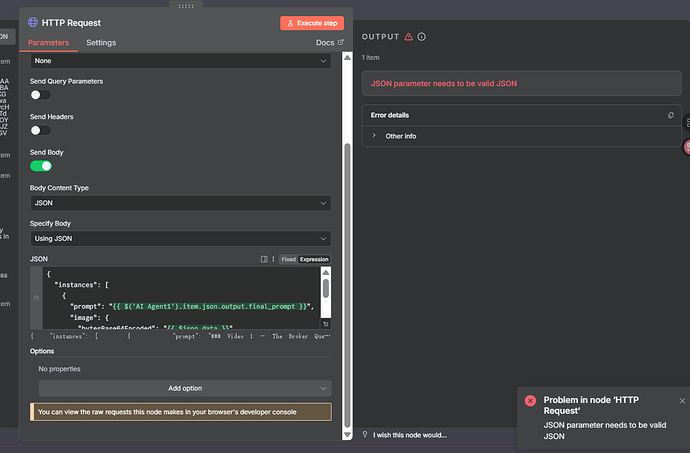Open the Add option dropdown
The height and width of the screenshot is (453, 690).
click(x=185, y=388)
